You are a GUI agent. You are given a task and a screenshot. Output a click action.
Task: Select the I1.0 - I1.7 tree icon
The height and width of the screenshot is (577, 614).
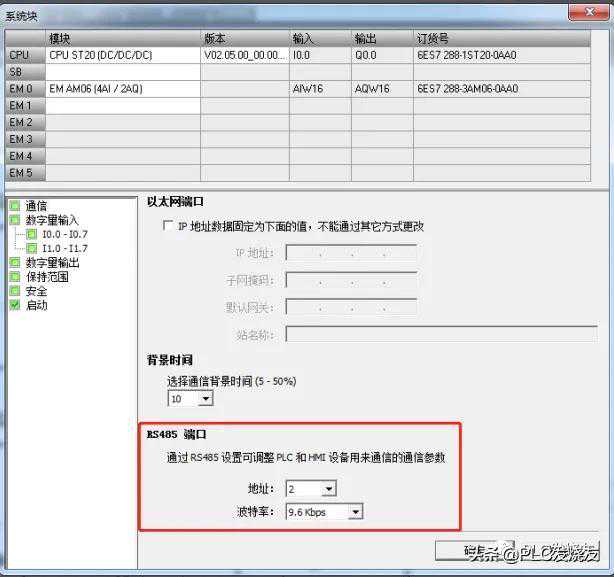[x=32, y=248]
